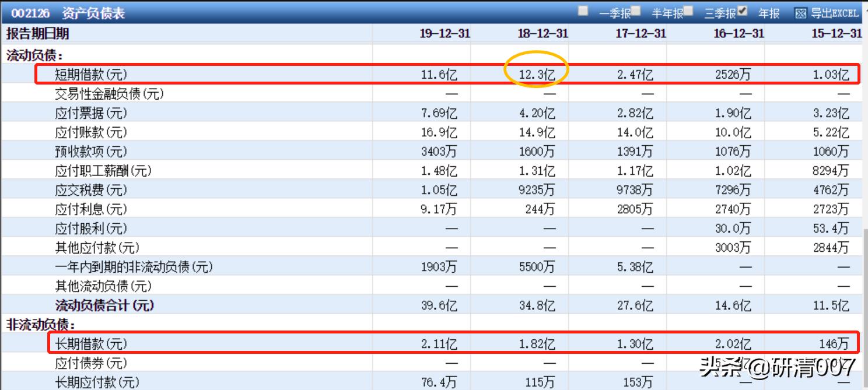Tick the 半年报 checkbox
Screen dimensions: 868x390
click(636, 11)
